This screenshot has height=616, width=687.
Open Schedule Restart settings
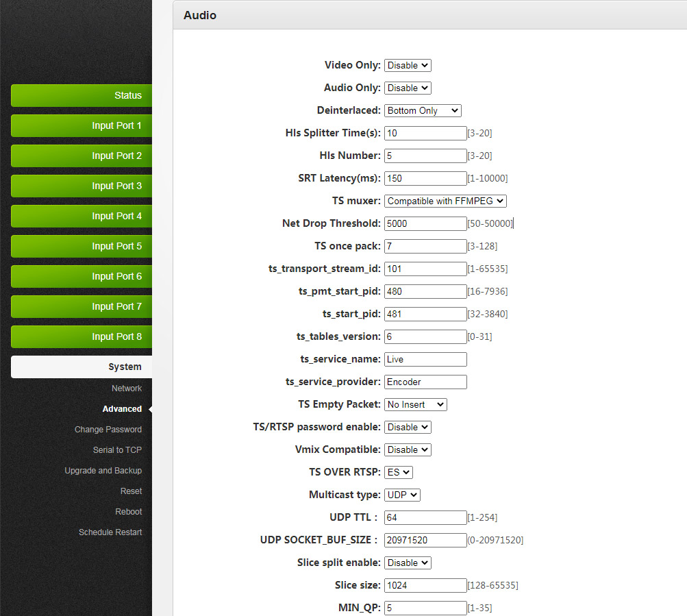(x=110, y=532)
